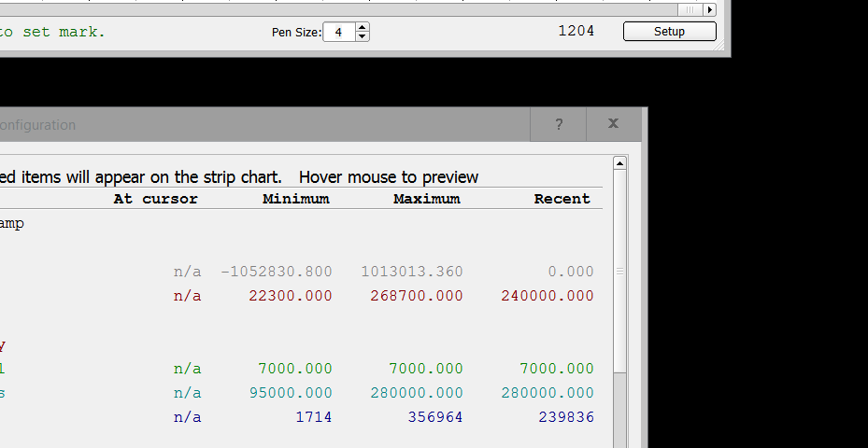Click the Maximum column header
The image size is (868, 448).
[427, 199]
